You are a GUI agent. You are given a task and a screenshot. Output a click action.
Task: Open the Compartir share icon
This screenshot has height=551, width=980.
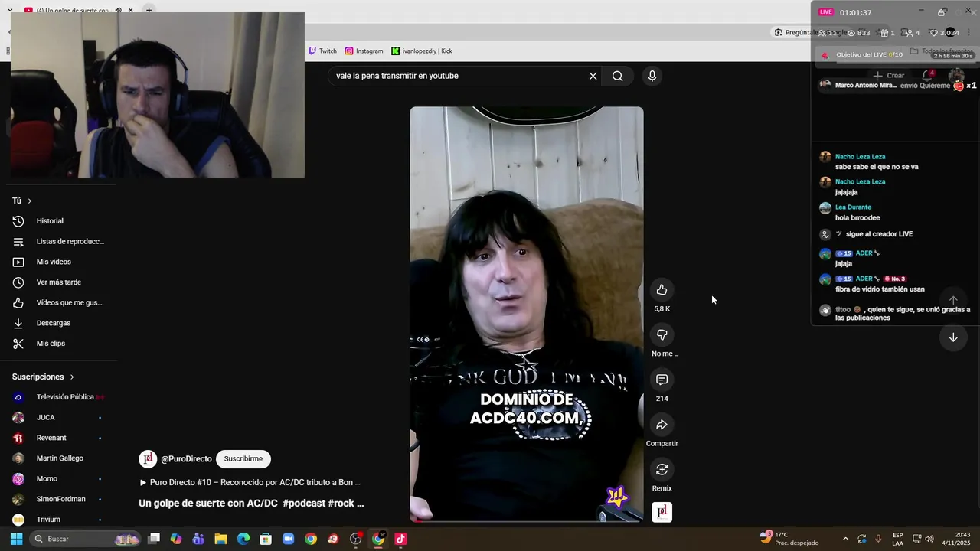pos(661,425)
